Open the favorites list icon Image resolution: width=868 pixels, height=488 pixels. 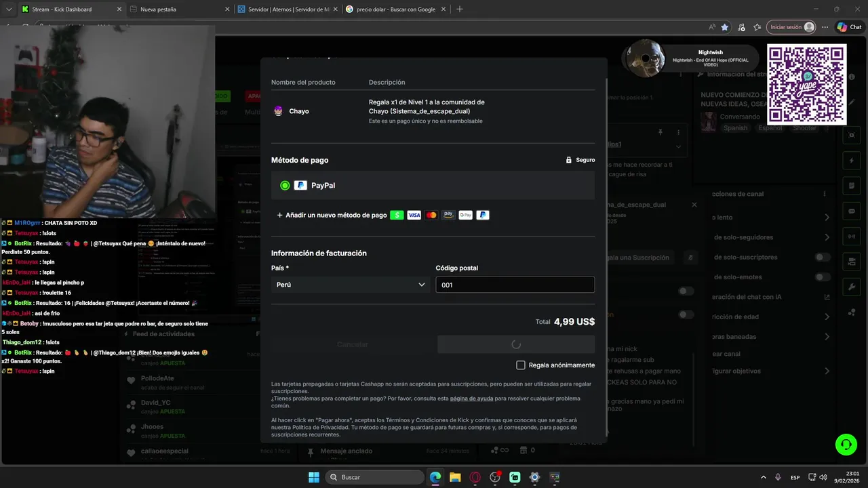756,27
